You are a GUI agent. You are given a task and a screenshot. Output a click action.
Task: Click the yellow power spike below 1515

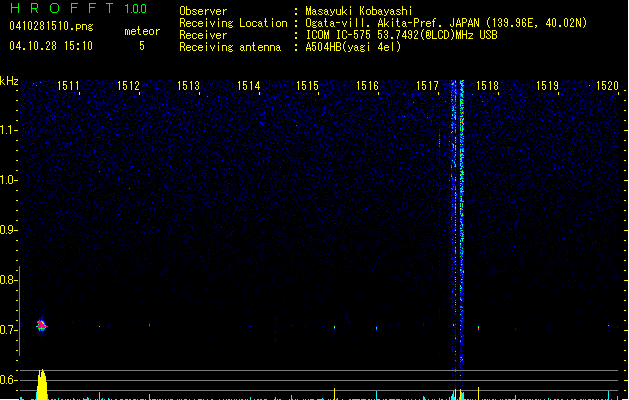click(x=335, y=394)
